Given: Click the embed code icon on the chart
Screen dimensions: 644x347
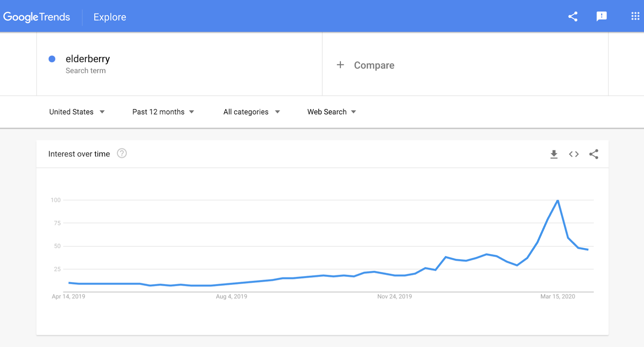Looking at the screenshot, I should point(574,154).
